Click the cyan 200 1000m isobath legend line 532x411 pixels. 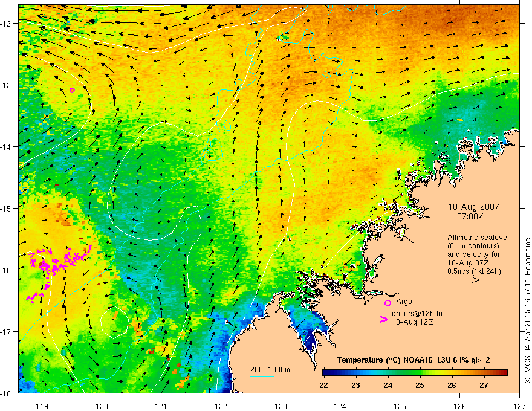(262, 376)
